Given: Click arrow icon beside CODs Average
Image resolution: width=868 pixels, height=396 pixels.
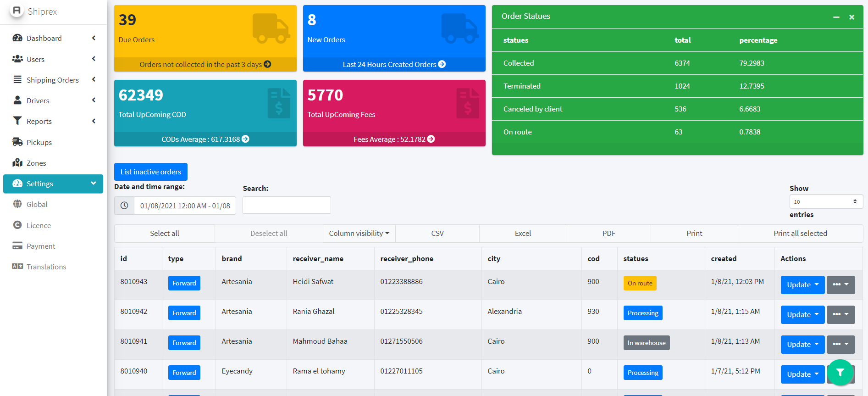Looking at the screenshot, I should coord(245,139).
